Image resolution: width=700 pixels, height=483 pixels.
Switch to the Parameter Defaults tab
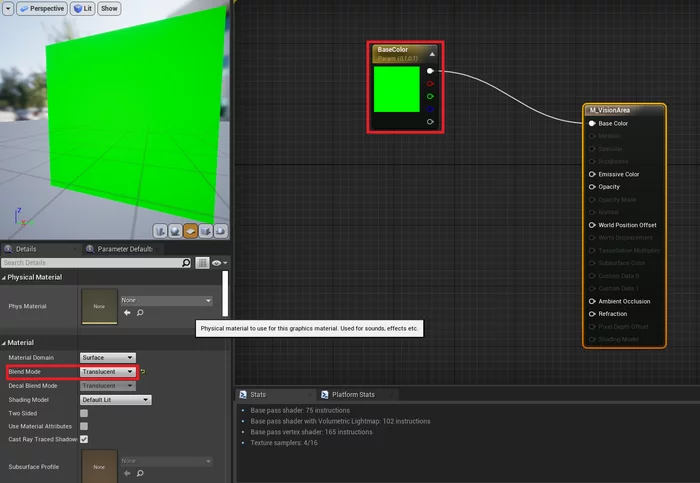pyautogui.click(x=125, y=249)
